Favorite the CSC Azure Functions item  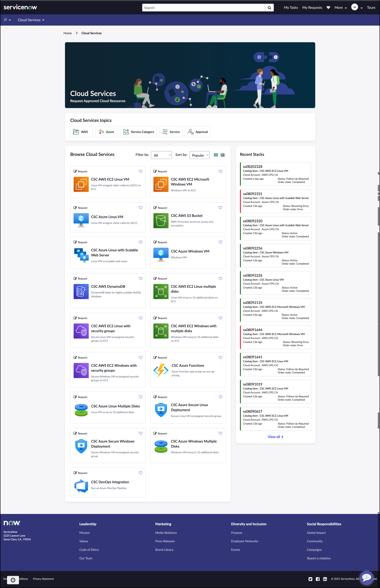click(220, 358)
